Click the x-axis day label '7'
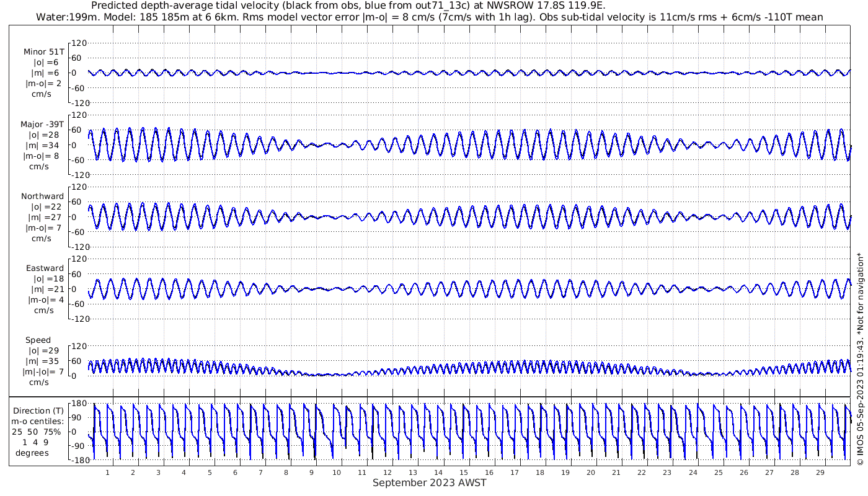 [260, 472]
